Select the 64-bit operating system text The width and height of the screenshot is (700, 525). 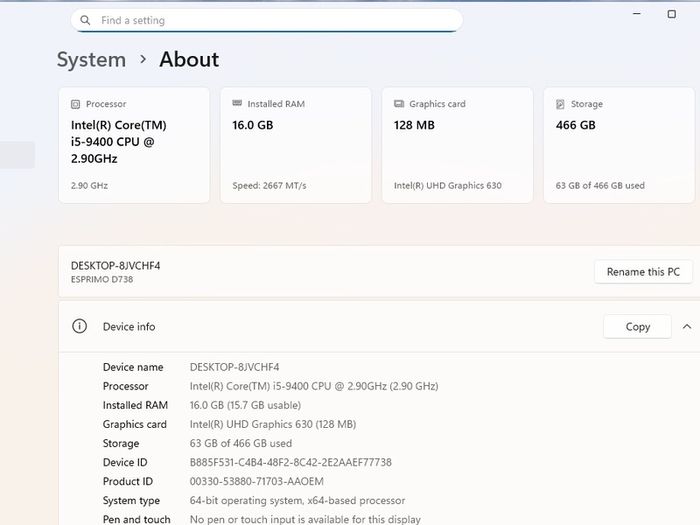pos(297,500)
